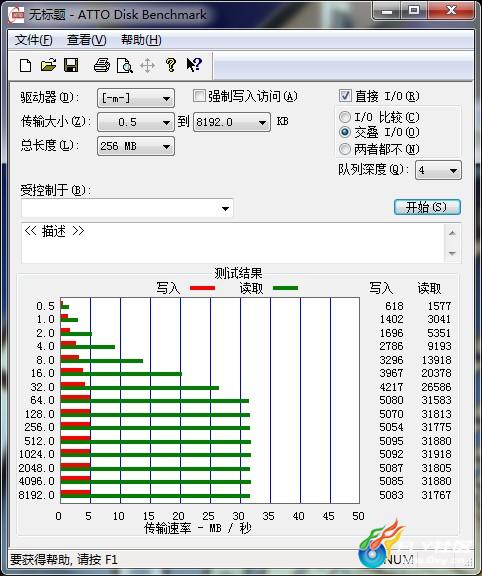The image size is (482, 576).
Task: Click write value 5095 for 512.0
Action: pyautogui.click(x=391, y=441)
